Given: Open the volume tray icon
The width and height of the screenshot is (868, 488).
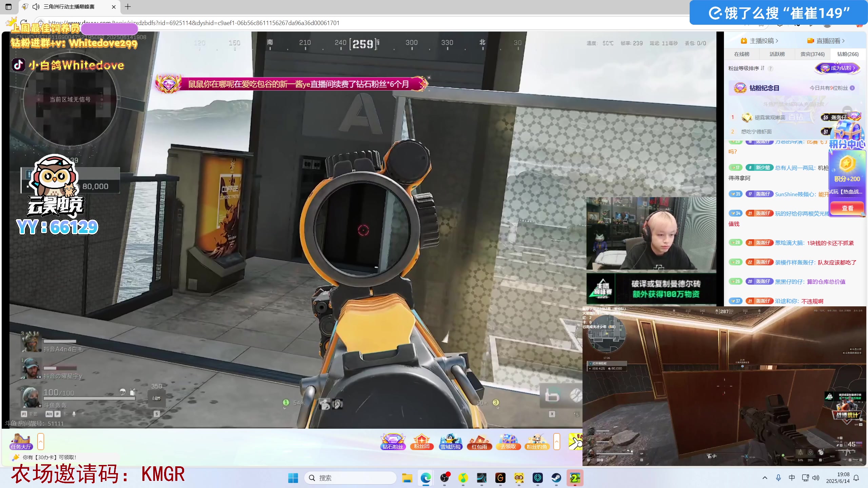Looking at the screenshot, I should 816,478.
